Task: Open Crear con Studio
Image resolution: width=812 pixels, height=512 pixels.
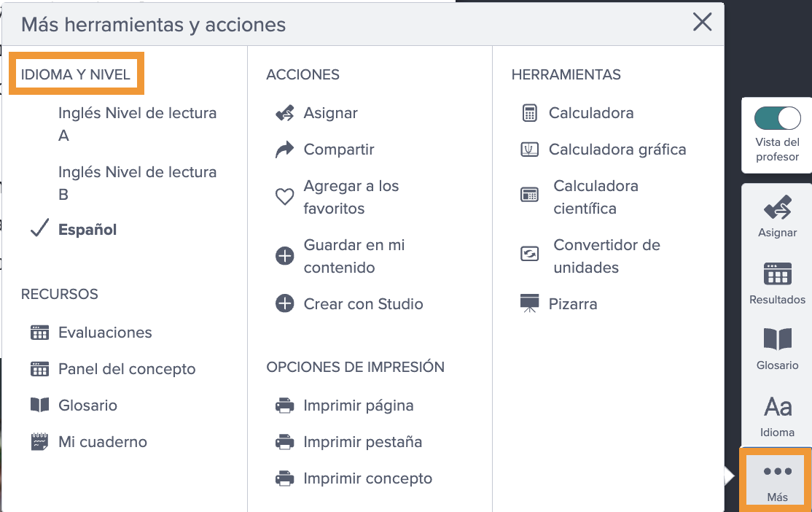Action: (x=363, y=303)
